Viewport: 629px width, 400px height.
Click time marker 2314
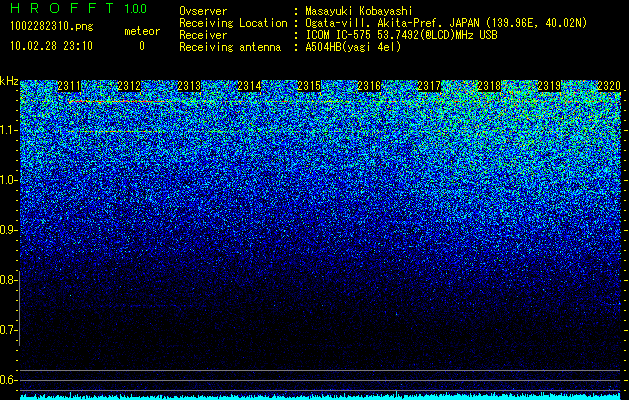(x=249, y=86)
